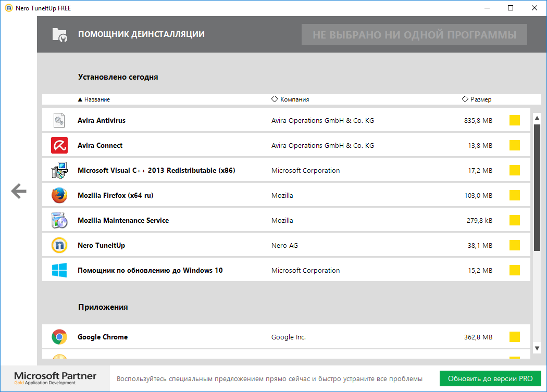Viewport: 547px width, 392px height.
Task: Click the Nero TuneItUp list icon
Action: coord(59,245)
